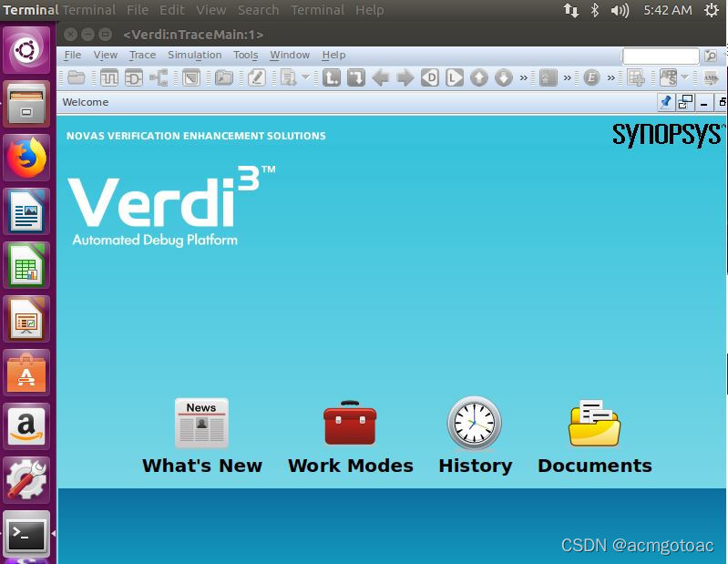Open the Window menu
The image size is (728, 564).
tap(290, 55)
